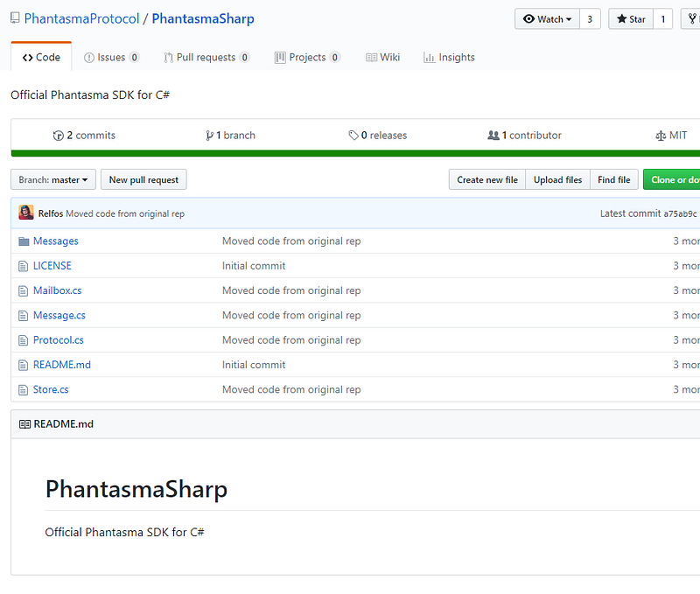Star the repository

pos(631,19)
